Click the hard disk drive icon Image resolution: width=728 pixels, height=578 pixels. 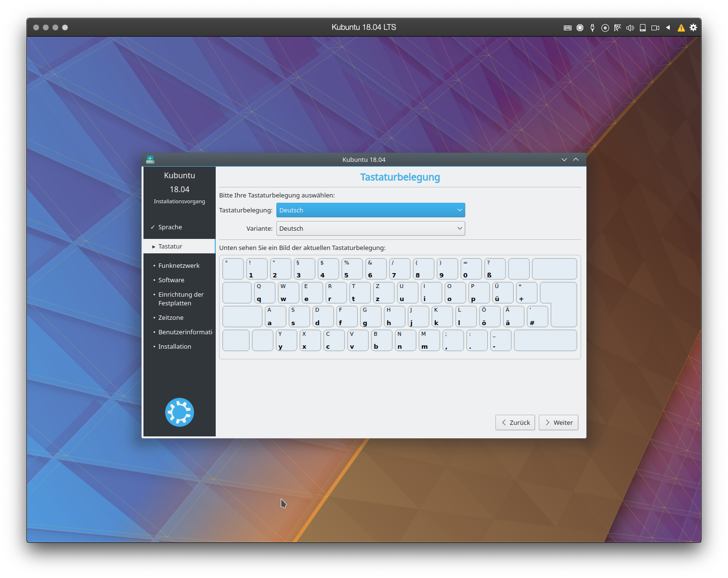click(643, 28)
